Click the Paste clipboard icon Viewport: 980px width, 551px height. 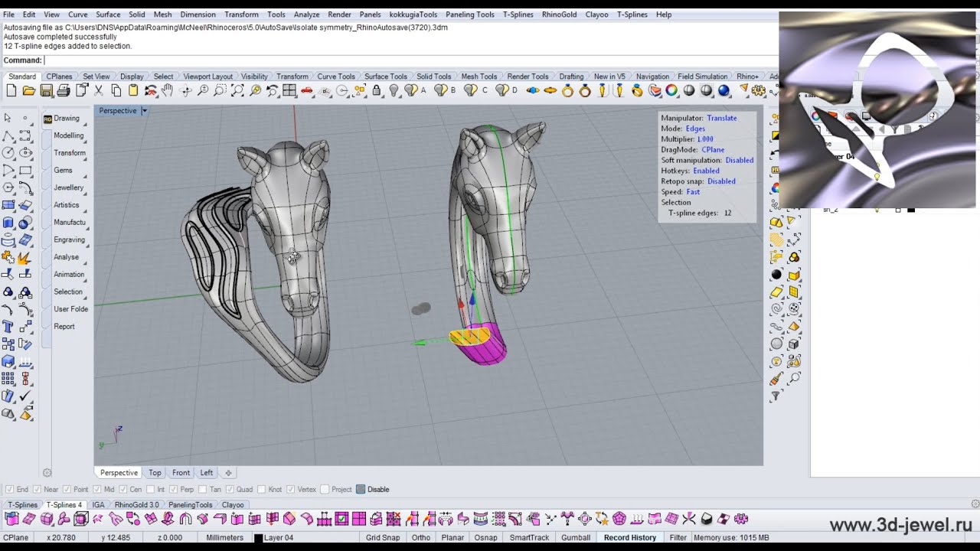(133, 91)
